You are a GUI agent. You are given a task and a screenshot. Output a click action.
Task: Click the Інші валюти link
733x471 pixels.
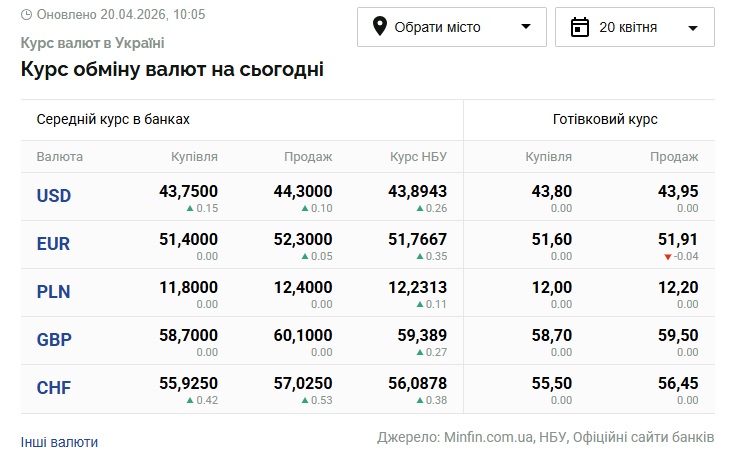click(x=59, y=442)
